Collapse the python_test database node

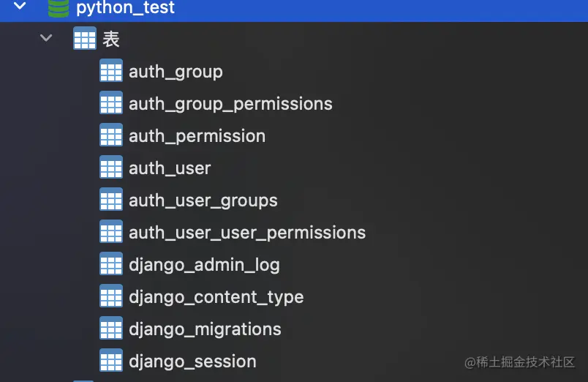[x=20, y=7]
